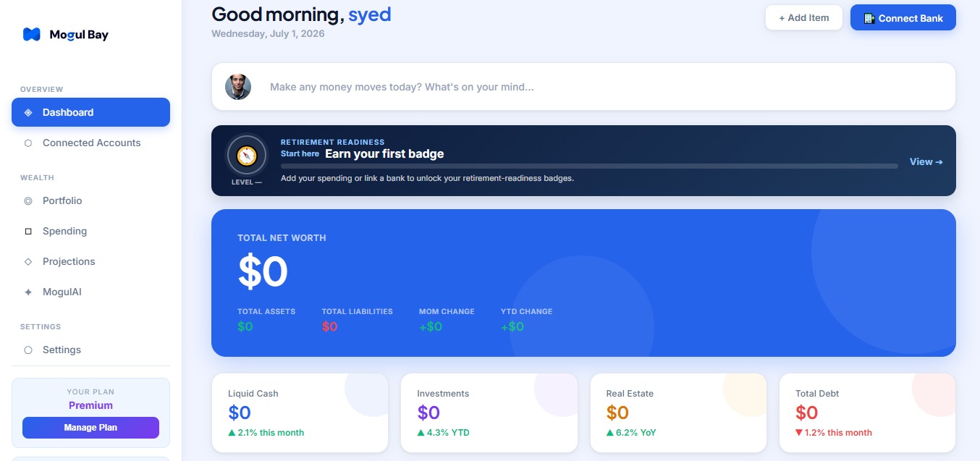Open Connected Accounts page

click(90, 143)
